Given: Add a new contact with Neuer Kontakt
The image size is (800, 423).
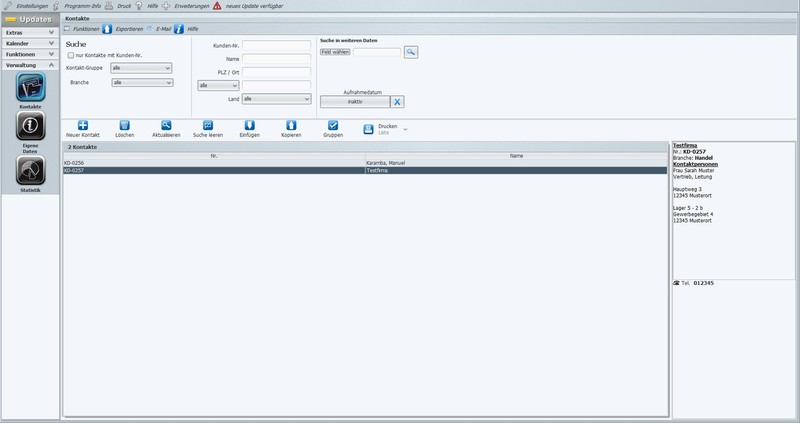Looking at the screenshot, I should click(83, 126).
